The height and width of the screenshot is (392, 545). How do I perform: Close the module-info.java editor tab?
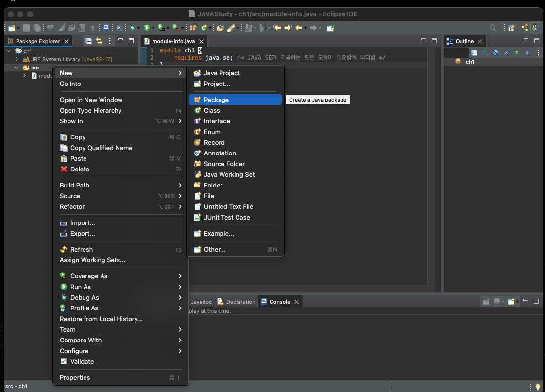(201, 41)
